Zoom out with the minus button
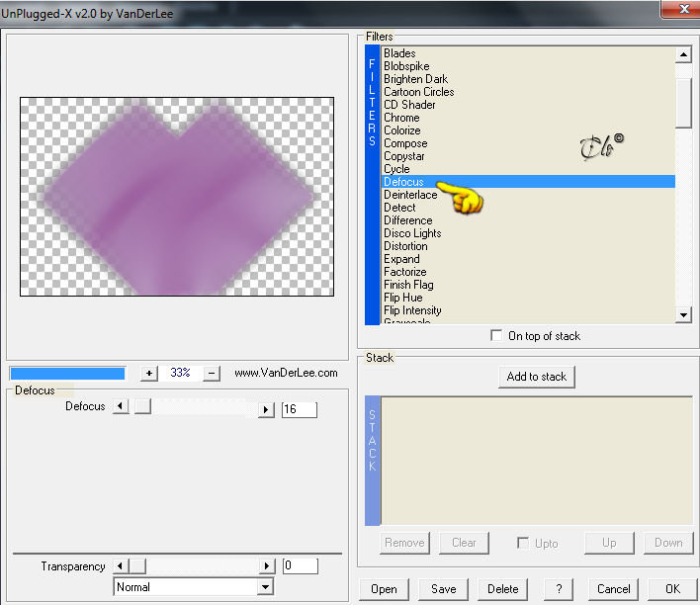This screenshot has width=700, height=605. (x=212, y=374)
